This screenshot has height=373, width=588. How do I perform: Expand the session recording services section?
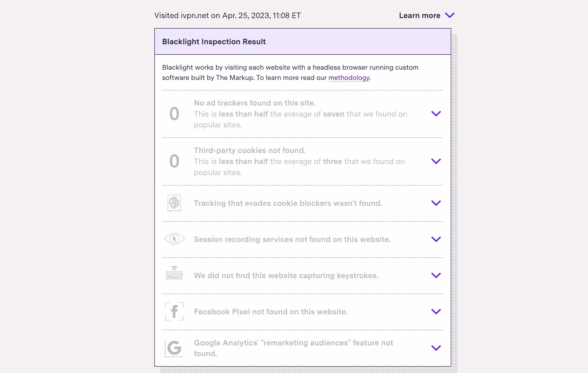coord(436,239)
